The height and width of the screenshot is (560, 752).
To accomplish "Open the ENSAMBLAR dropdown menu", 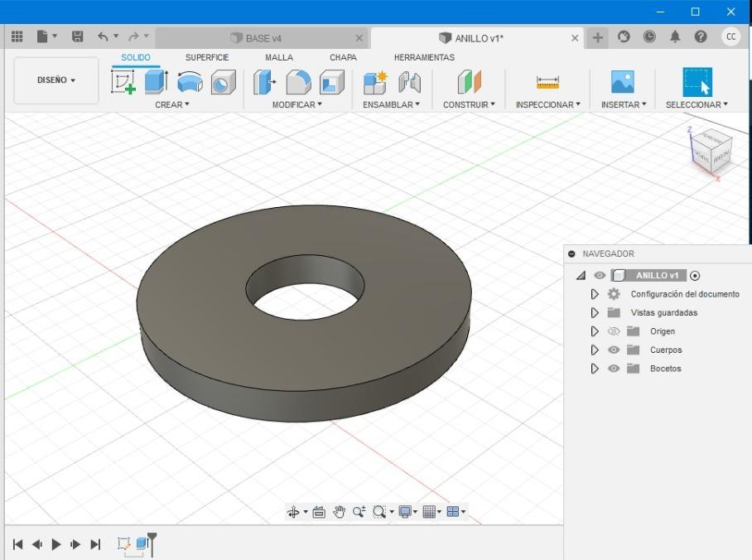I will pos(391,104).
